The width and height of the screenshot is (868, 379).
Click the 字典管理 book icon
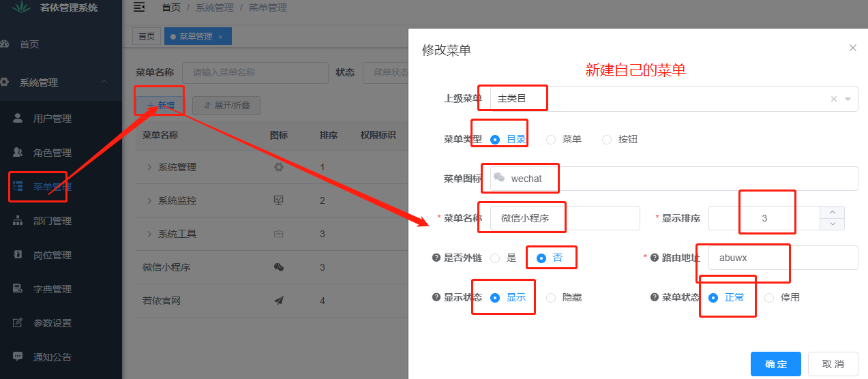pyautogui.click(x=18, y=288)
